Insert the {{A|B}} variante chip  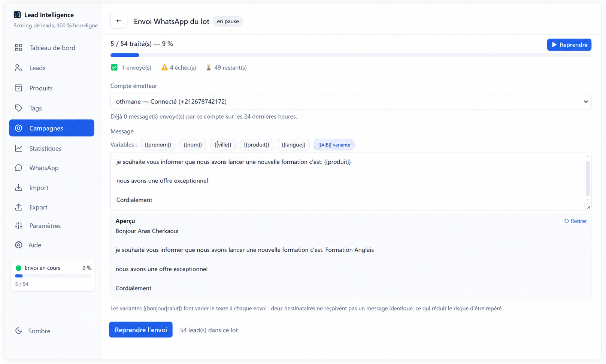tap(334, 145)
